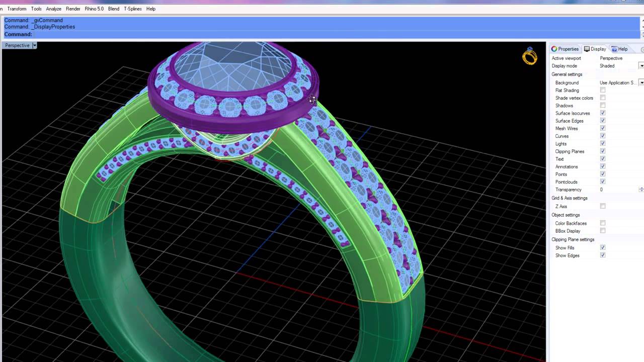Screen dimensions: 644x362
Task: Enable the BBox Display checkbox
Action: pos(603,231)
